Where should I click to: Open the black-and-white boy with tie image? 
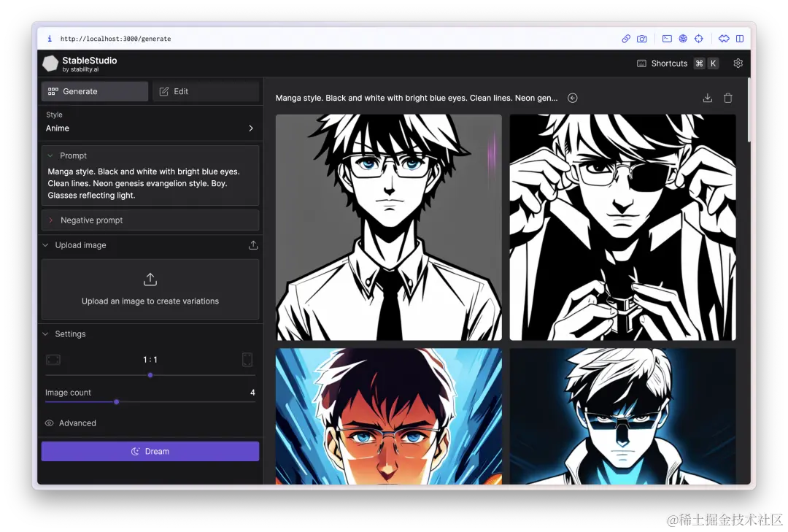pos(388,227)
